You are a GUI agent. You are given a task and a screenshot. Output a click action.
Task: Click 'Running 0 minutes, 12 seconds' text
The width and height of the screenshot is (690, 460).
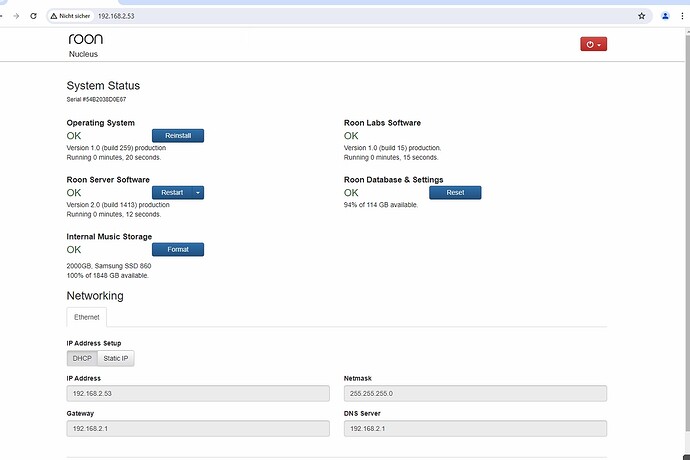tap(114, 214)
